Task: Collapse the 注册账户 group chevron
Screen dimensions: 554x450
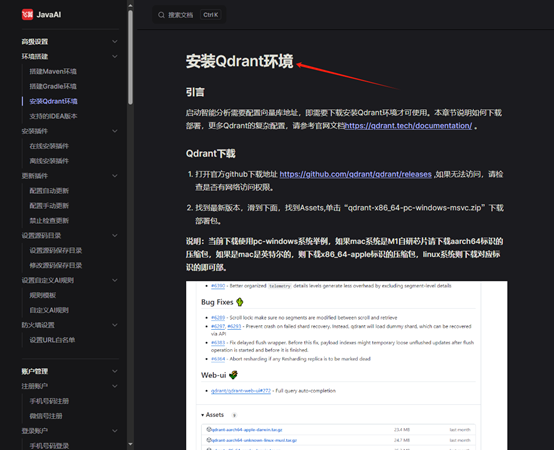Action: pos(115,386)
